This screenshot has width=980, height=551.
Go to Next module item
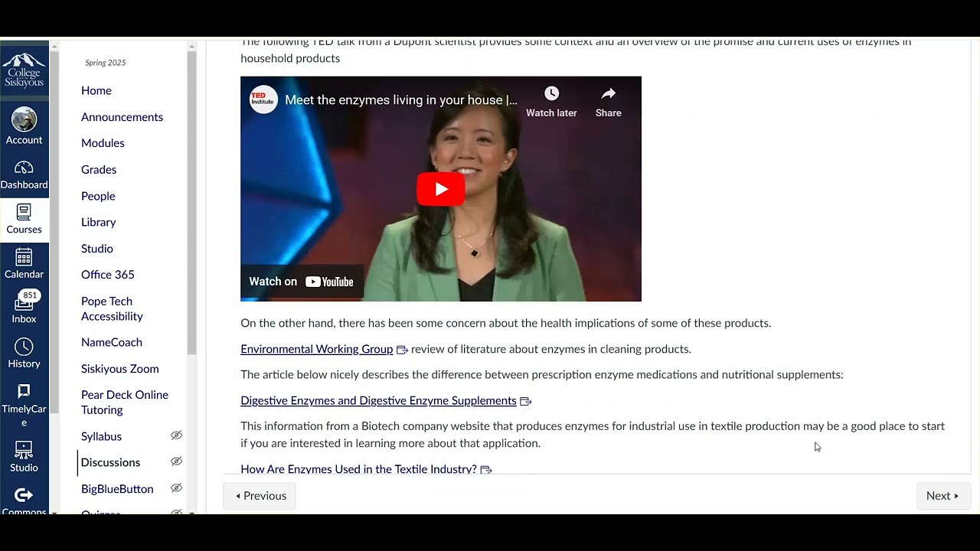[x=943, y=496]
